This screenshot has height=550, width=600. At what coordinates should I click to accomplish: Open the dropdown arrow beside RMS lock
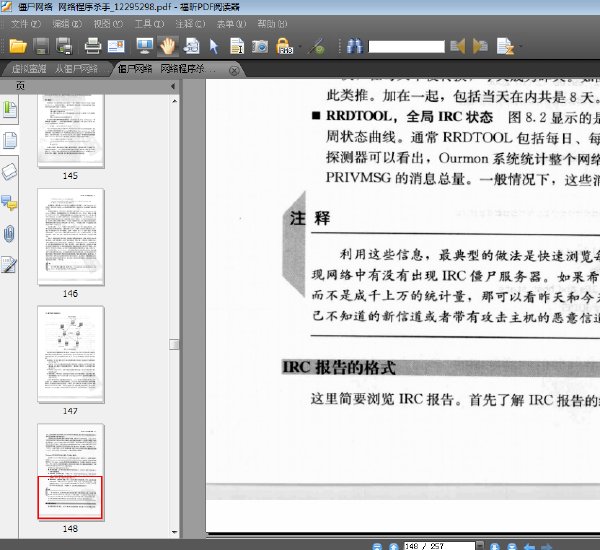pyautogui.click(x=300, y=47)
